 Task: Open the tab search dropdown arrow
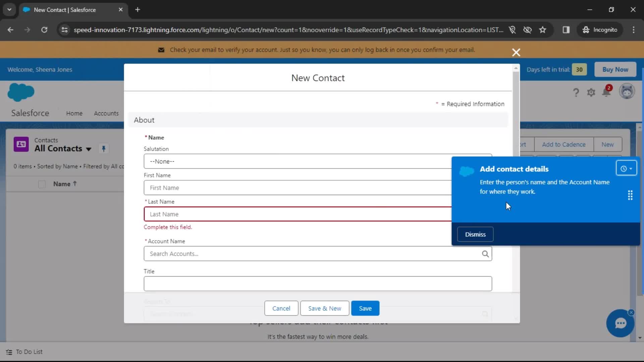9,10
